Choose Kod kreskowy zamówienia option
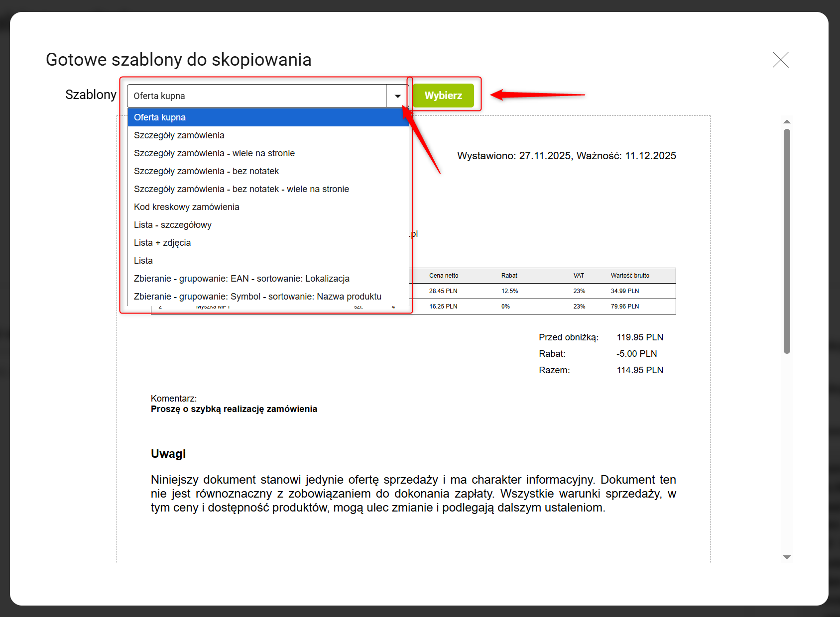 pyautogui.click(x=187, y=207)
